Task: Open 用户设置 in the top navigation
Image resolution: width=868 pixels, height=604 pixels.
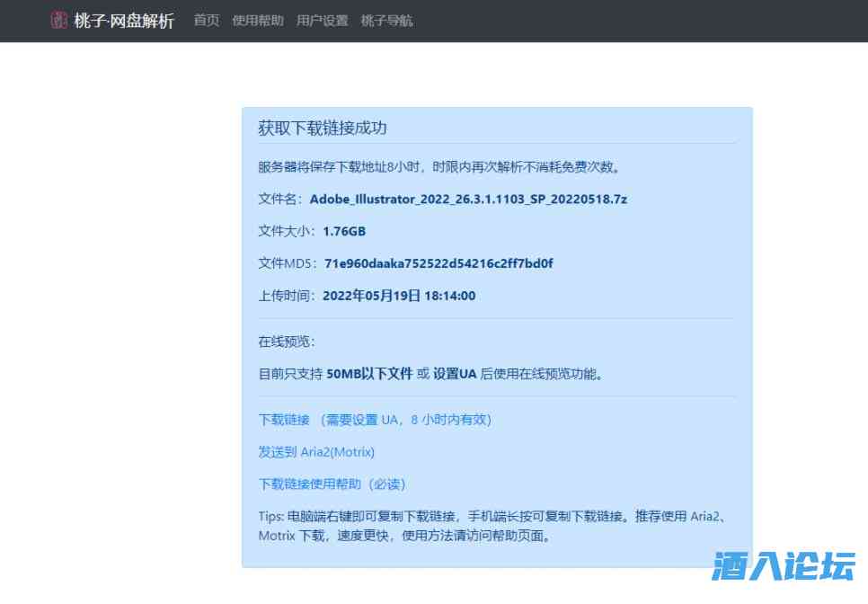Action: (322, 21)
